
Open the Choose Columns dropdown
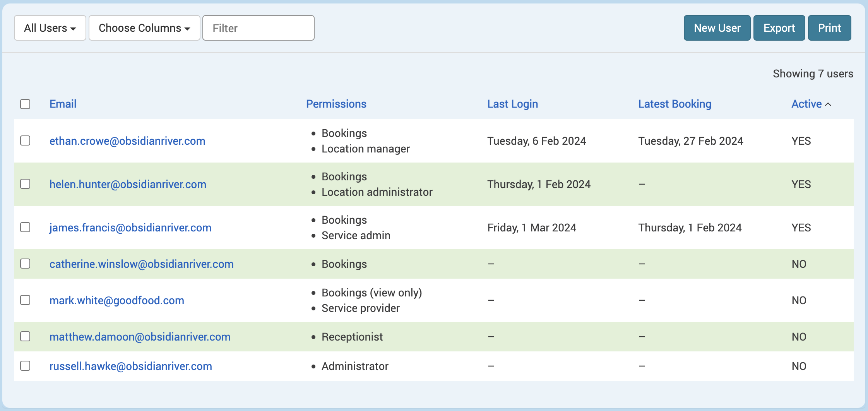[x=144, y=28]
